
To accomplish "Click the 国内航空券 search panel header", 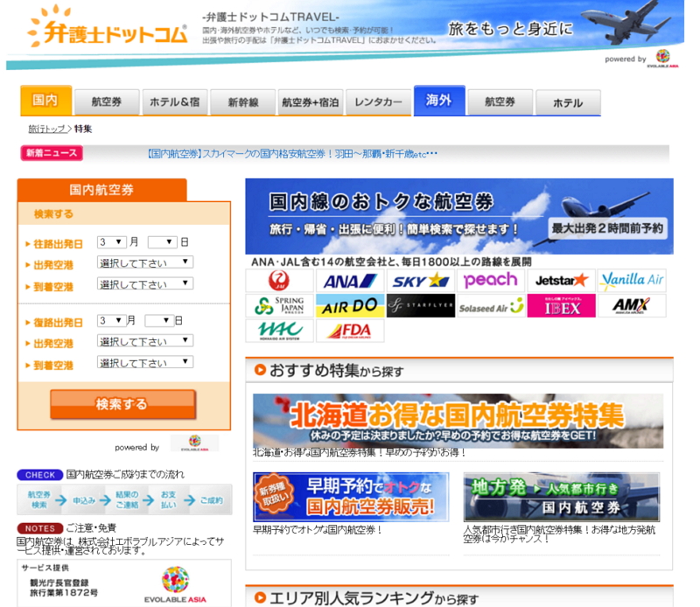I will pos(101,190).
